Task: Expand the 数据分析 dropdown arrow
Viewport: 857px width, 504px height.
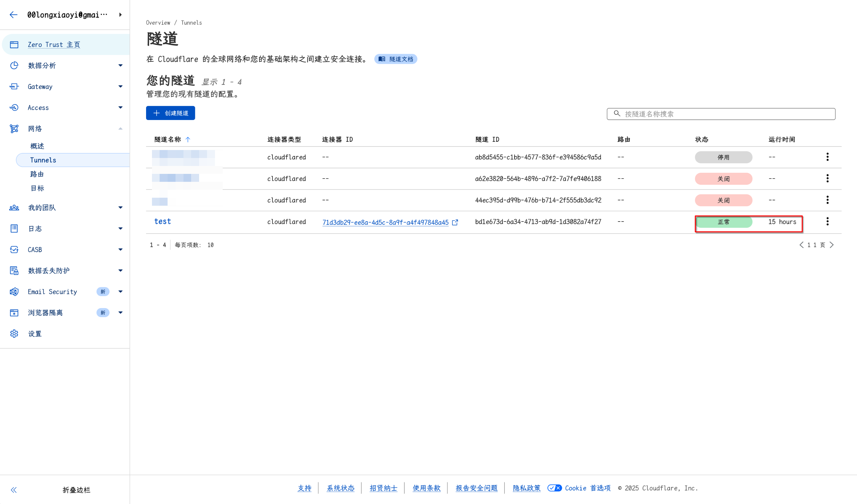Action: [120, 65]
